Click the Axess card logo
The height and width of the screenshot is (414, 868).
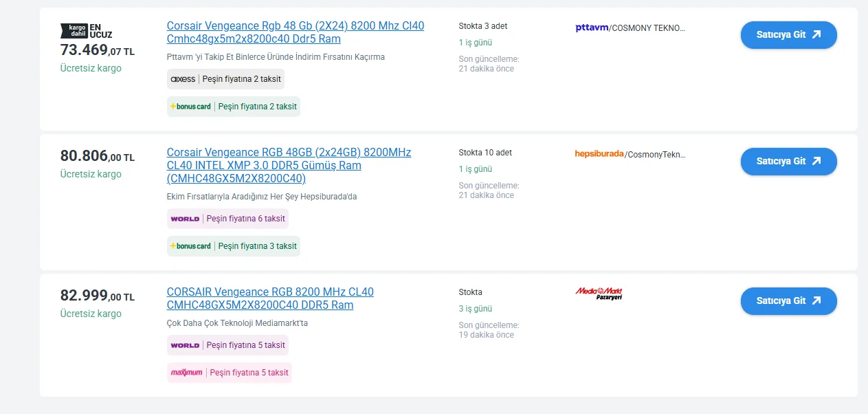pos(183,79)
